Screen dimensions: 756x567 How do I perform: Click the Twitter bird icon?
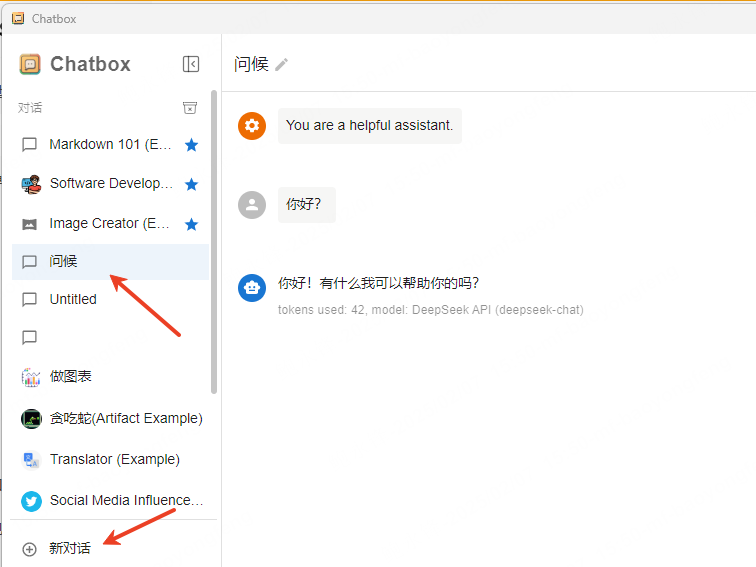pyautogui.click(x=31, y=501)
